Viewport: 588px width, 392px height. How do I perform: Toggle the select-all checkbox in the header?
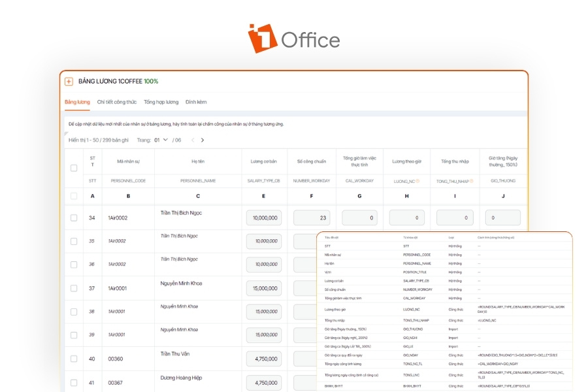coord(74,168)
